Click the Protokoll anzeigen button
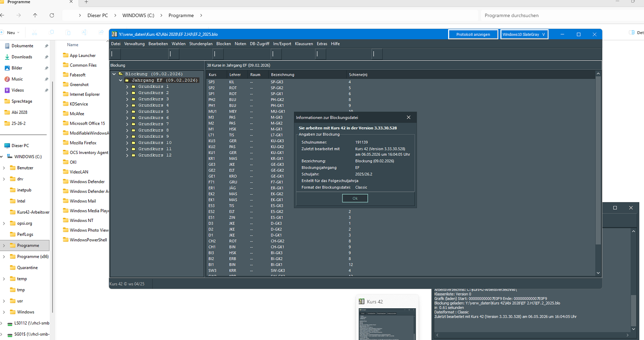 point(473,34)
